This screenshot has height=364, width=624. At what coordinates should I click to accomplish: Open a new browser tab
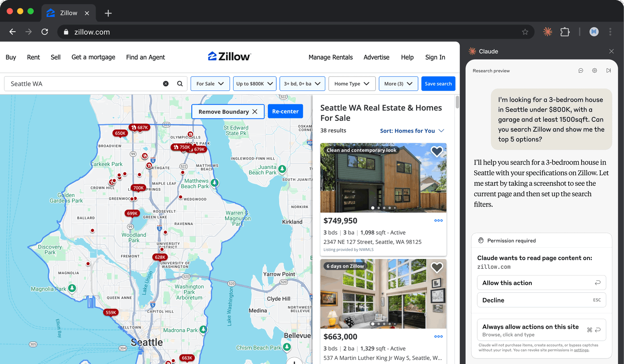tap(108, 13)
